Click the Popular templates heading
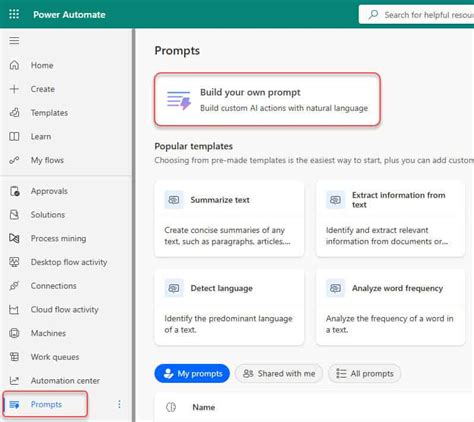 pos(194,146)
